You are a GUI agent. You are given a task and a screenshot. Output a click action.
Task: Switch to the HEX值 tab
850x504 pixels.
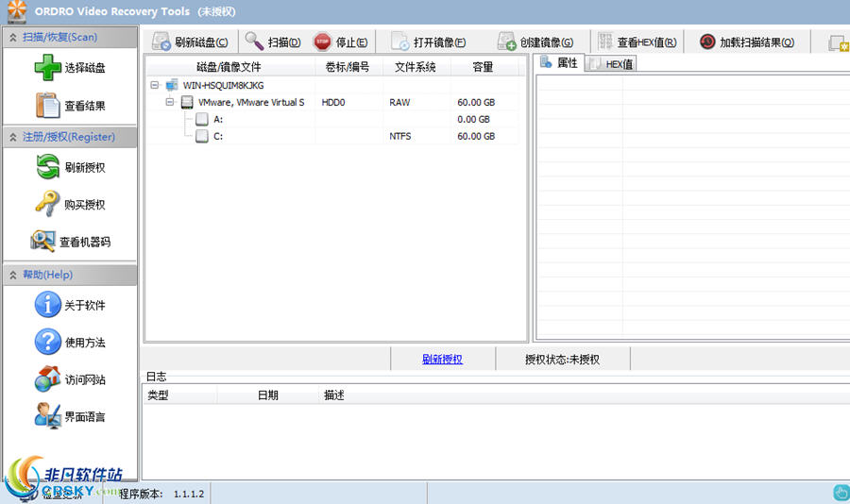click(x=610, y=64)
